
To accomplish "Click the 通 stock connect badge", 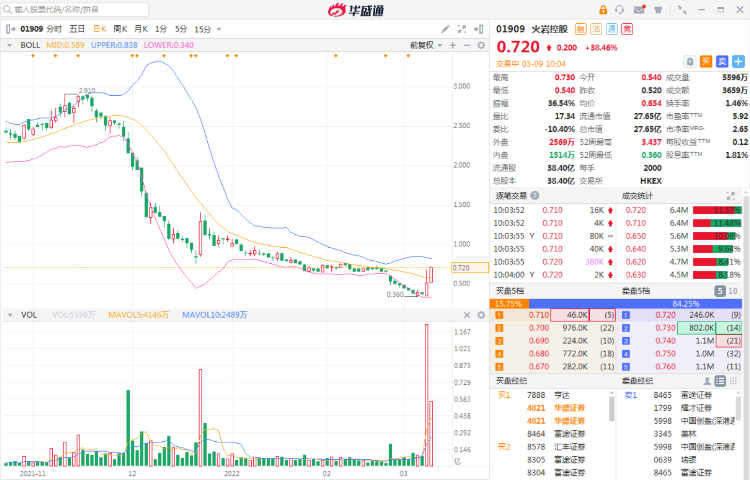I will 612,29.
